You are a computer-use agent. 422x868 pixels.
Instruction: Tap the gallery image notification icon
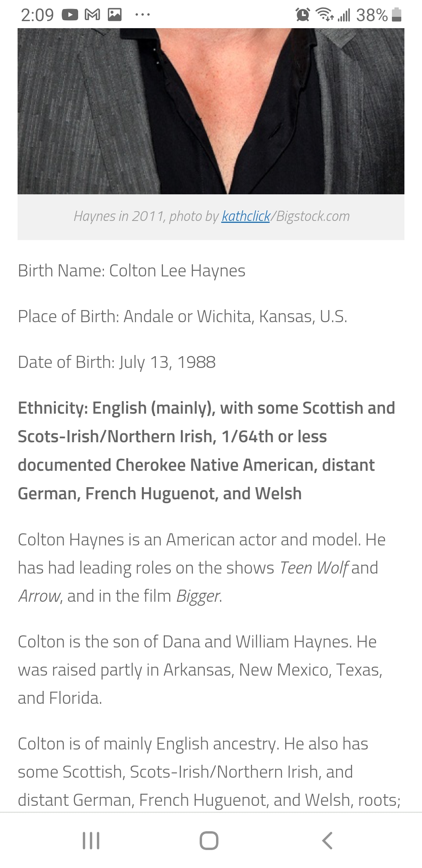click(114, 15)
